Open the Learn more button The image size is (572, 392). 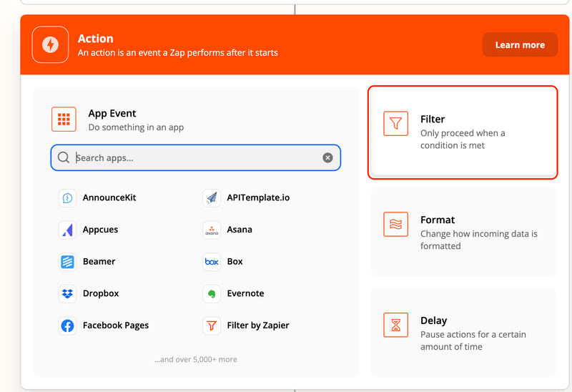[x=520, y=45]
